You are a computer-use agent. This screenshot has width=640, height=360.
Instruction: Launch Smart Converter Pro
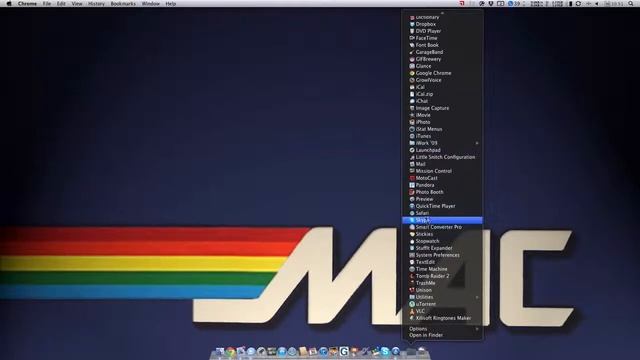442,227
